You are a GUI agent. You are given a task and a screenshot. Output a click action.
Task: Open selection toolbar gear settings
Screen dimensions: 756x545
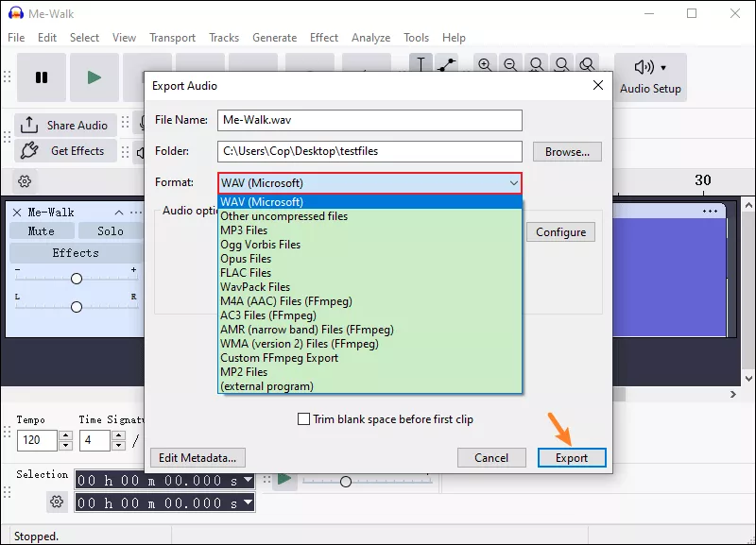click(x=57, y=502)
